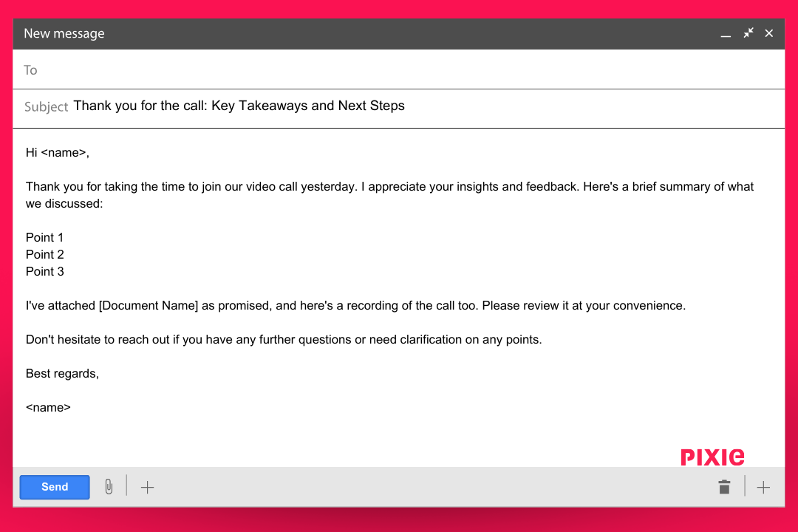
Task: Click the blue Send button
Action: pos(55,487)
